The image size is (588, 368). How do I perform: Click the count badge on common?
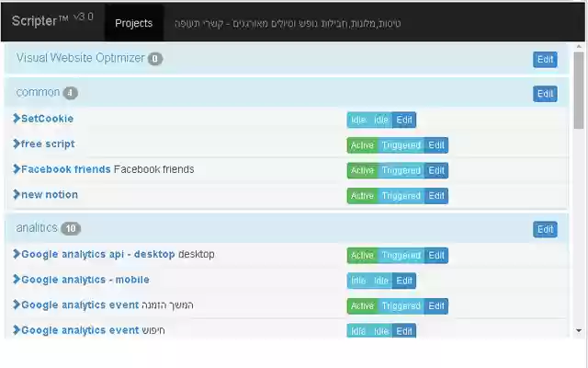(70, 93)
